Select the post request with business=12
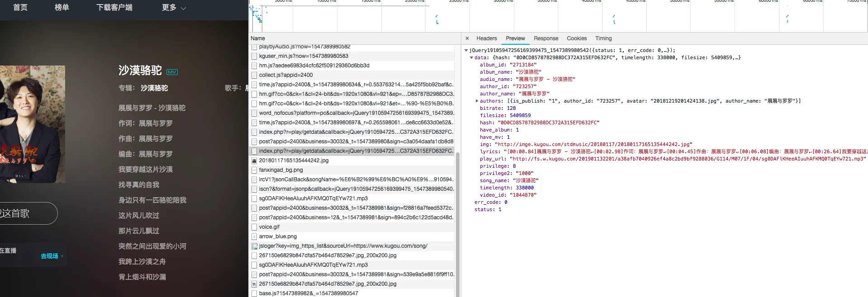Viewport: 868px width, 297px height. coord(352,217)
